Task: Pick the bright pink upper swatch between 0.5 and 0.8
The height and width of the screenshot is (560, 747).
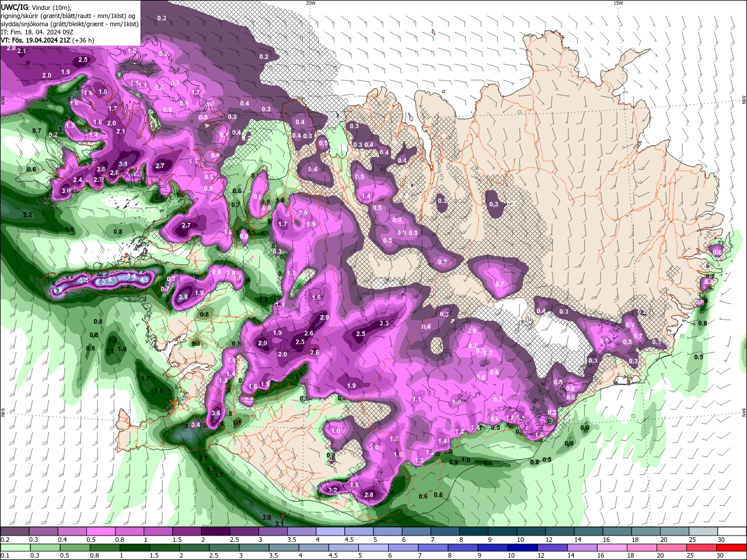Action: 100,531
